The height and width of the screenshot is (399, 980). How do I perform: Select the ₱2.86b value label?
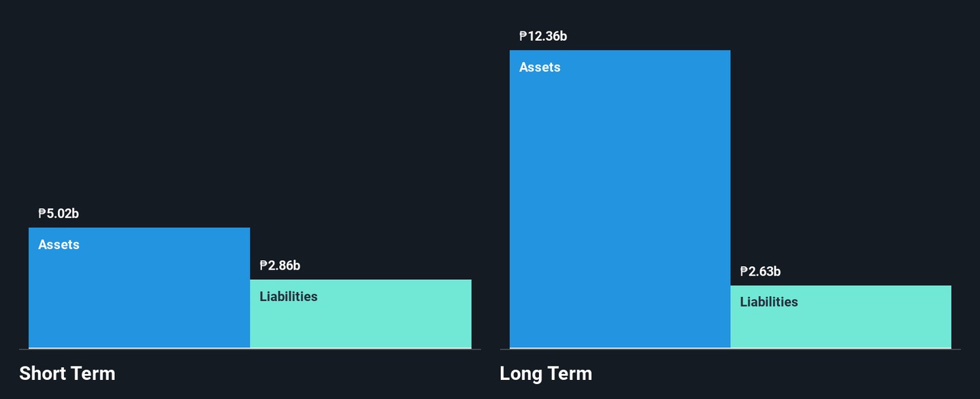pos(280,266)
